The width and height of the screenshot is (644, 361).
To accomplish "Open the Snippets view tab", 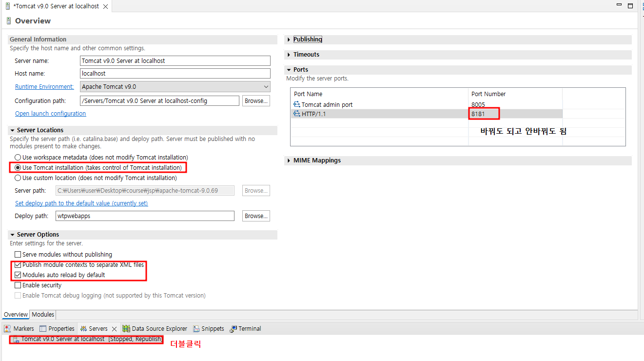I will (x=208, y=329).
